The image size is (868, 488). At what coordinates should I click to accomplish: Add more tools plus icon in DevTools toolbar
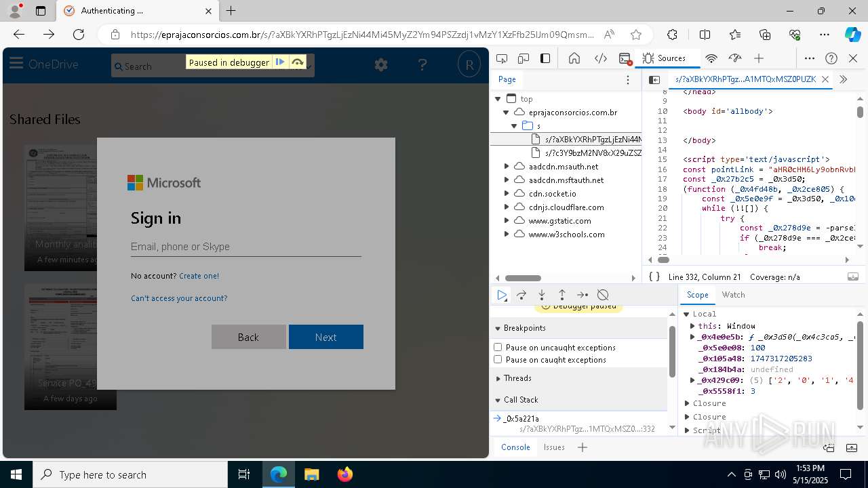(x=759, y=58)
